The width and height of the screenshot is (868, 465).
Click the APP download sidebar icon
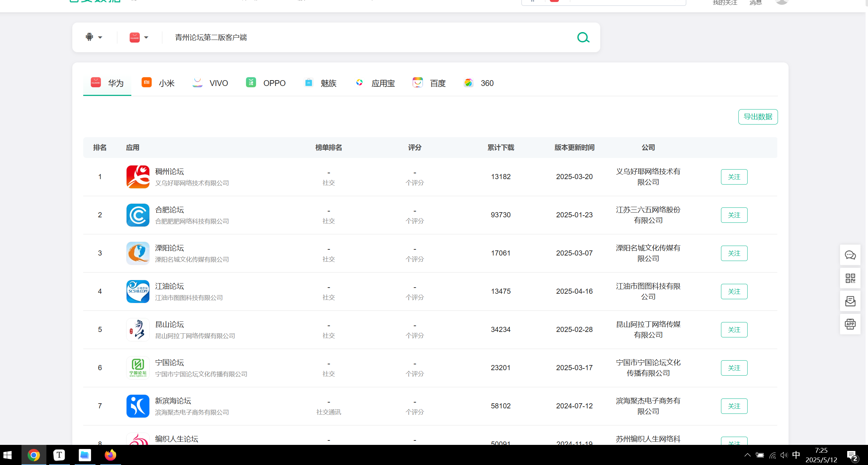click(850, 324)
